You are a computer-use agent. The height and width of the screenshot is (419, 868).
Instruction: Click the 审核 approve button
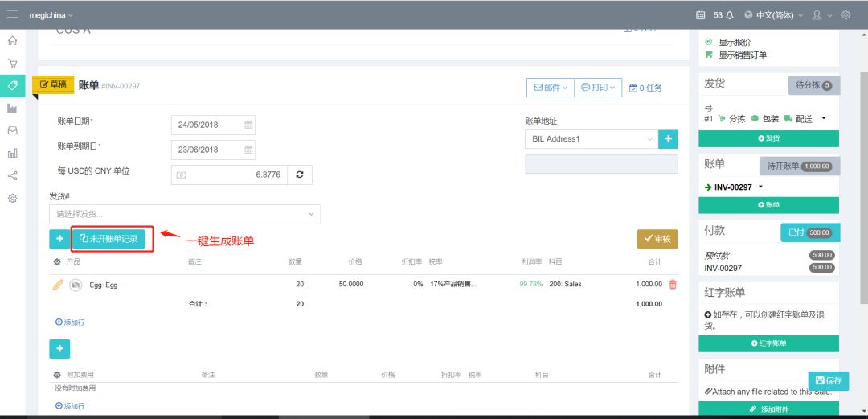(657, 239)
